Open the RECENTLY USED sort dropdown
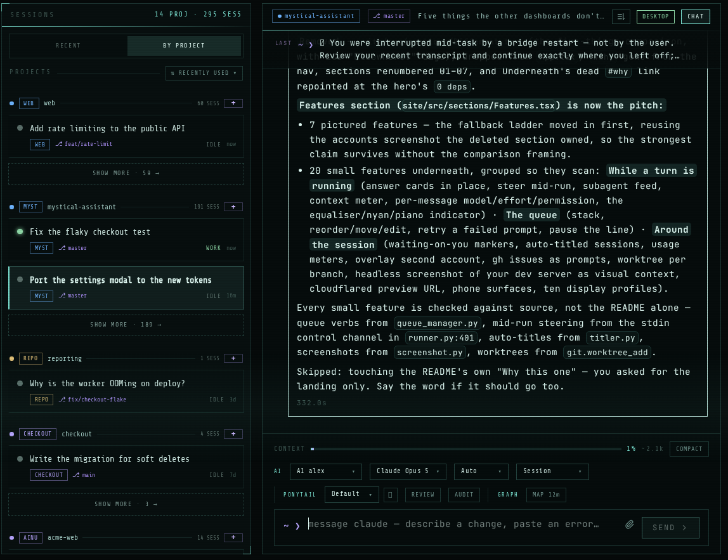Image resolution: width=728 pixels, height=560 pixels. 204,73
